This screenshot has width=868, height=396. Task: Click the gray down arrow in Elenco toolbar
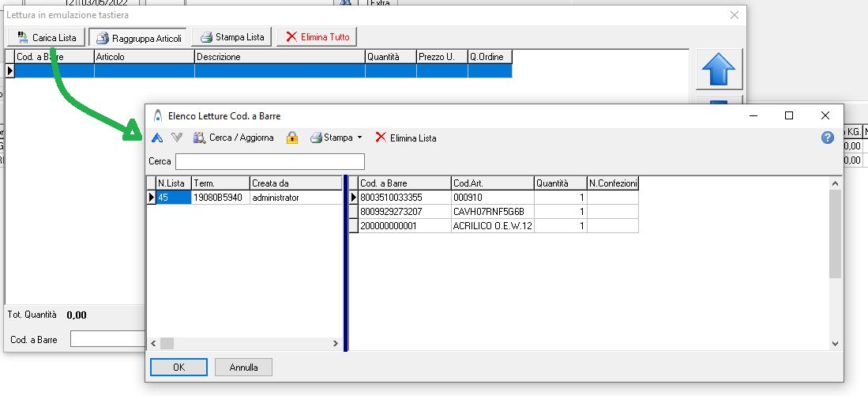click(177, 138)
